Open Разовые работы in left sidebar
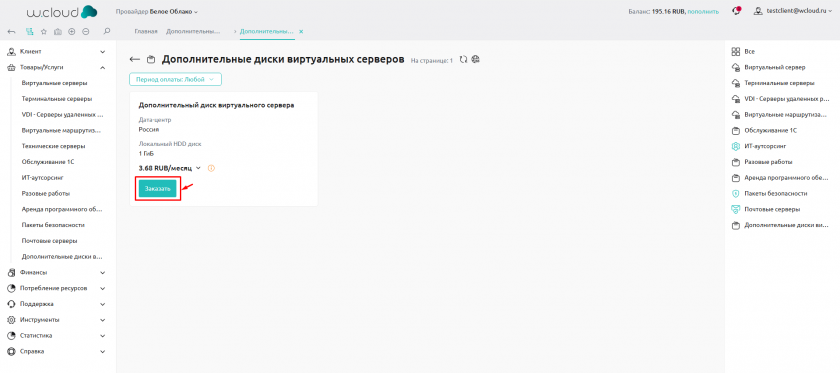The width and height of the screenshot is (840, 373). [46, 193]
